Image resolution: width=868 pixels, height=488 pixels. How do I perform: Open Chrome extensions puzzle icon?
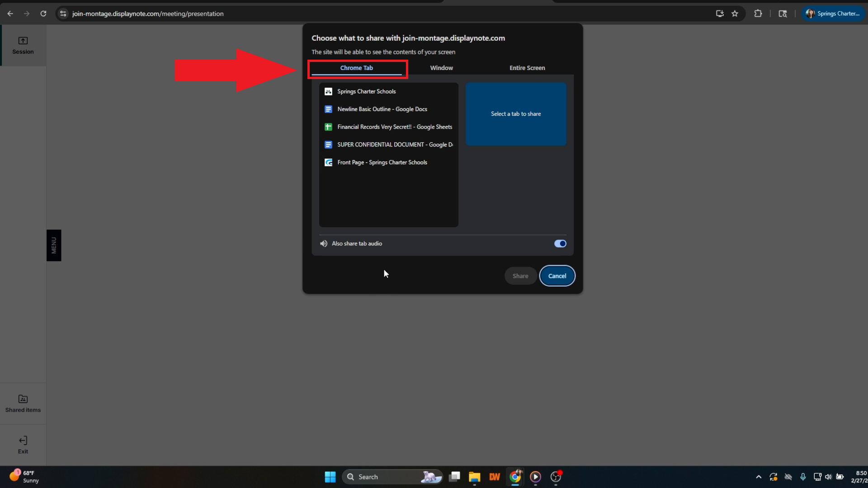pyautogui.click(x=758, y=14)
